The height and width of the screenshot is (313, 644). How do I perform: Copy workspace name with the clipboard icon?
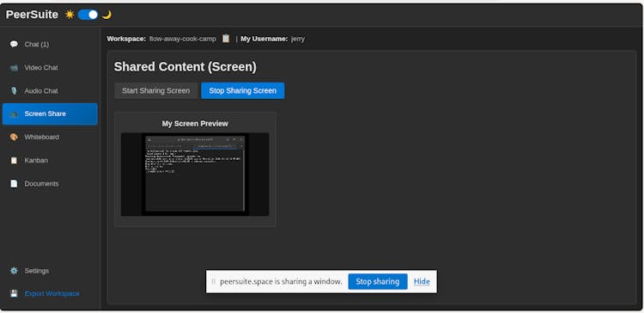tap(226, 38)
